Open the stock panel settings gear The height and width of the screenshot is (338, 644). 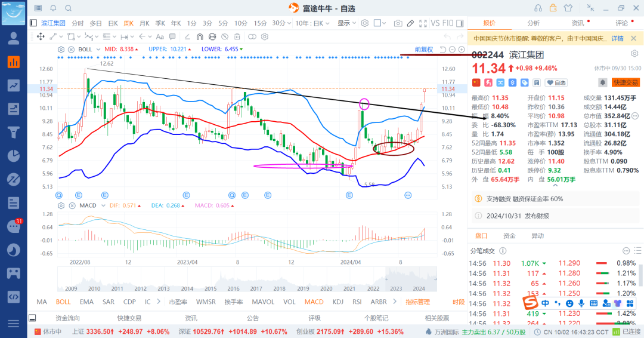634,54
